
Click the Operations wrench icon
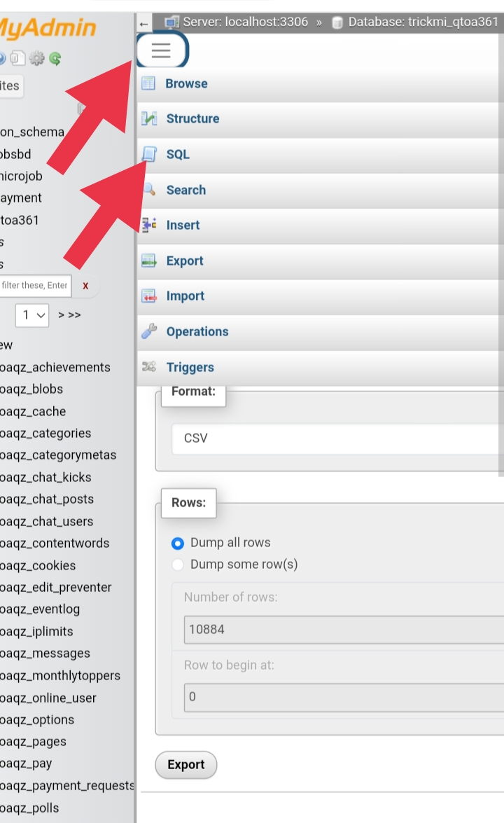pyautogui.click(x=149, y=332)
